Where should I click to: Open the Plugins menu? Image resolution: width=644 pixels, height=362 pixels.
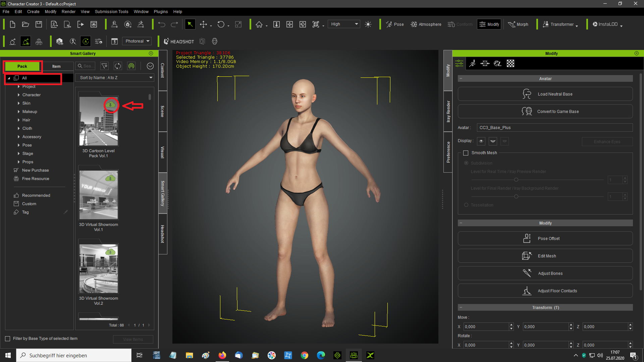(x=161, y=11)
